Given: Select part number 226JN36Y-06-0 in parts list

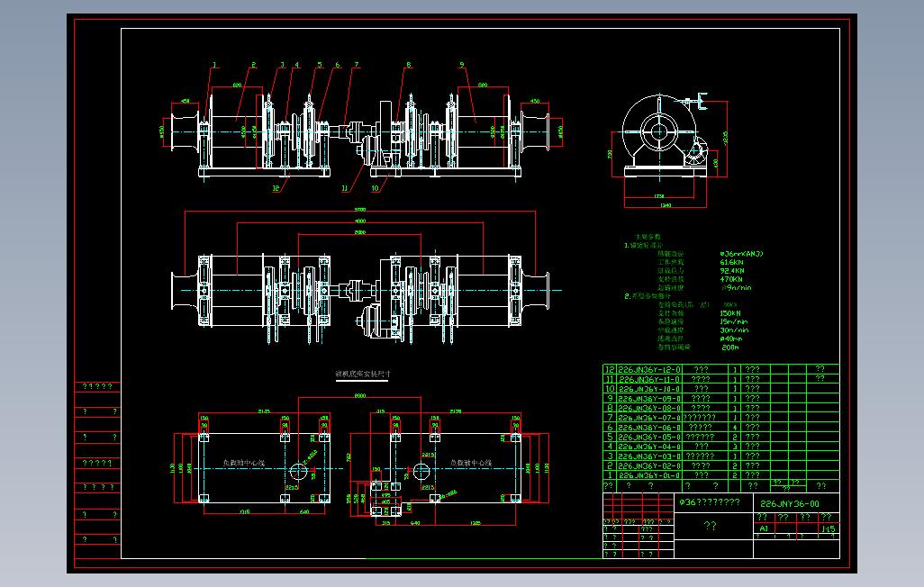Looking at the screenshot, I should click(649, 428).
